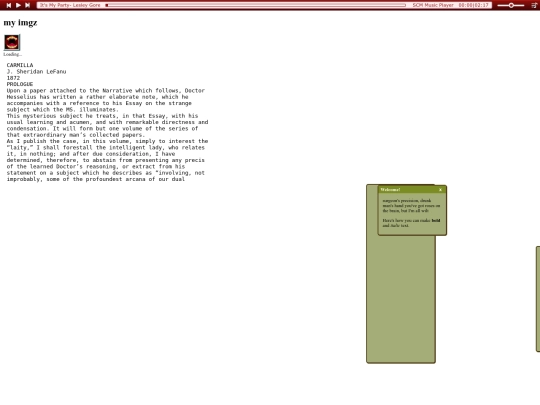Click the 'my imgz' heading
540x405 pixels.
click(x=20, y=23)
